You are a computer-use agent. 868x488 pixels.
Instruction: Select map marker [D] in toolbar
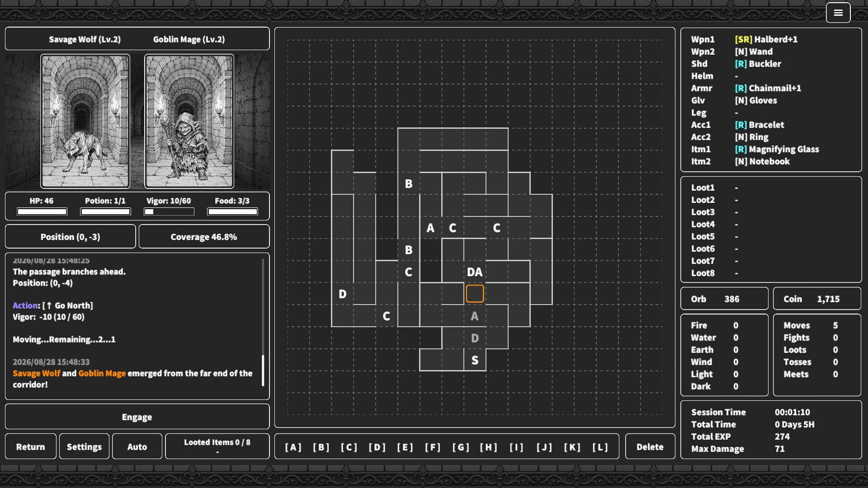pyautogui.click(x=377, y=447)
